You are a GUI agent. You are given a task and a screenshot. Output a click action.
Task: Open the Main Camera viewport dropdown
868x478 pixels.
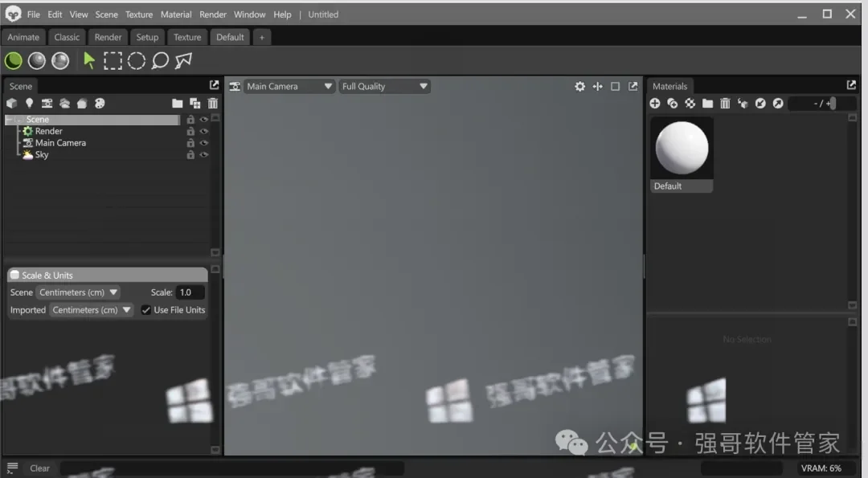click(x=289, y=86)
